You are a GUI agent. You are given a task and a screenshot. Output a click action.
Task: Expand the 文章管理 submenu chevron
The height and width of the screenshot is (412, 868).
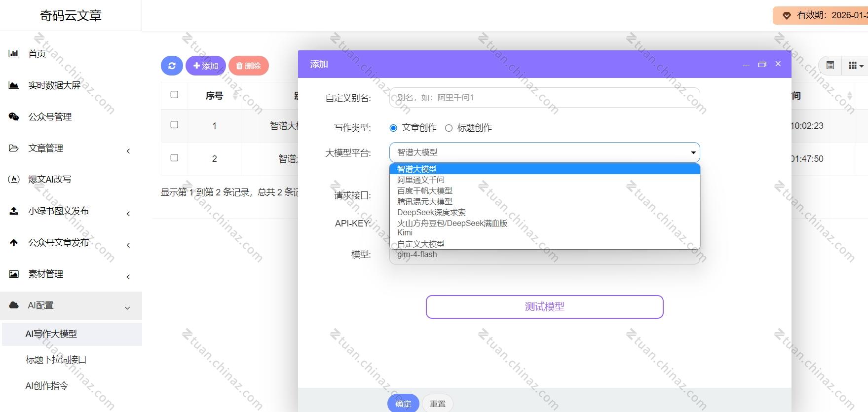coord(128,151)
